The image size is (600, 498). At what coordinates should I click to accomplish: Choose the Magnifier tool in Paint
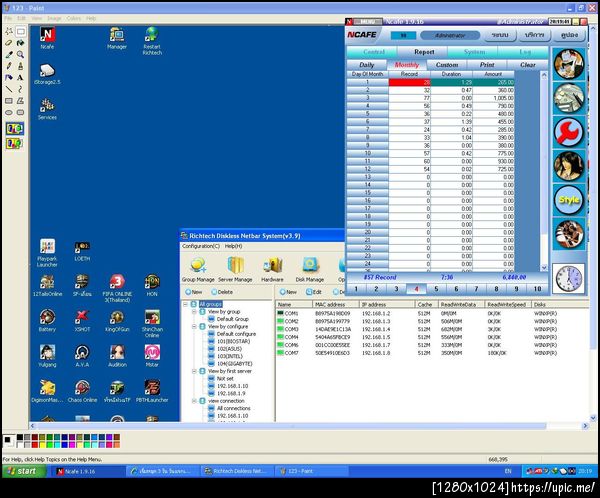[21, 54]
